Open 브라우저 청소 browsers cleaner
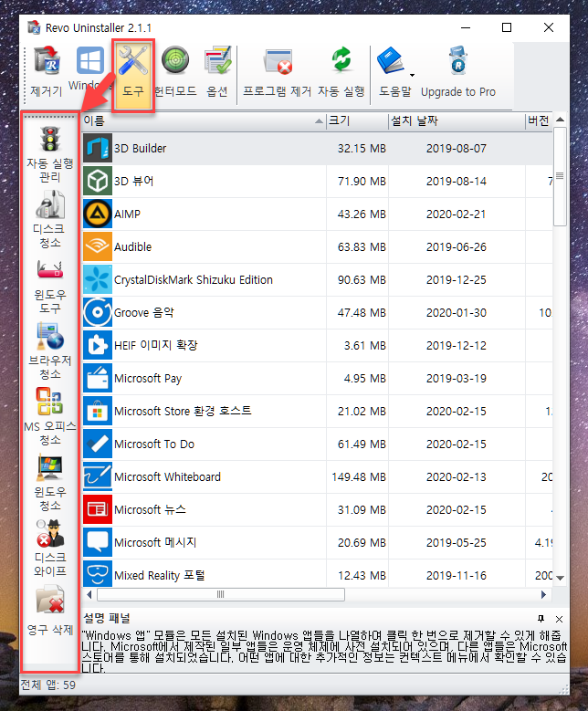Viewport: 588px width, 711px height. click(50, 351)
